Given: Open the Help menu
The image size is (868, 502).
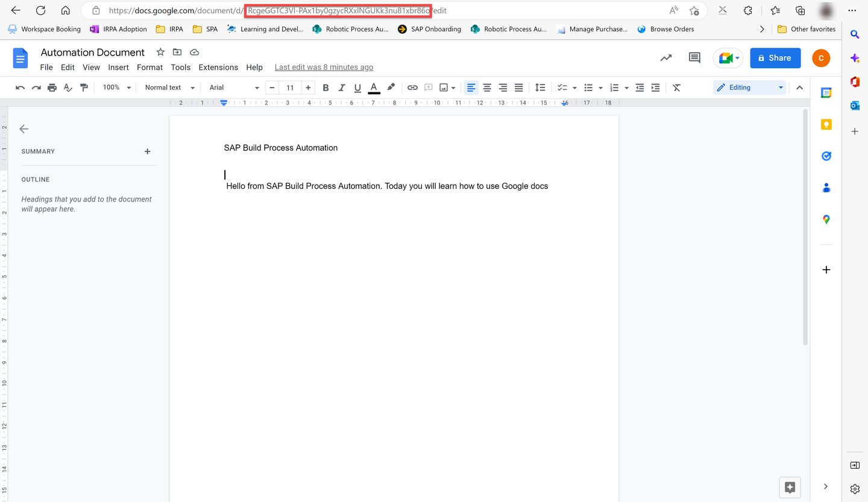Looking at the screenshot, I should [x=254, y=68].
